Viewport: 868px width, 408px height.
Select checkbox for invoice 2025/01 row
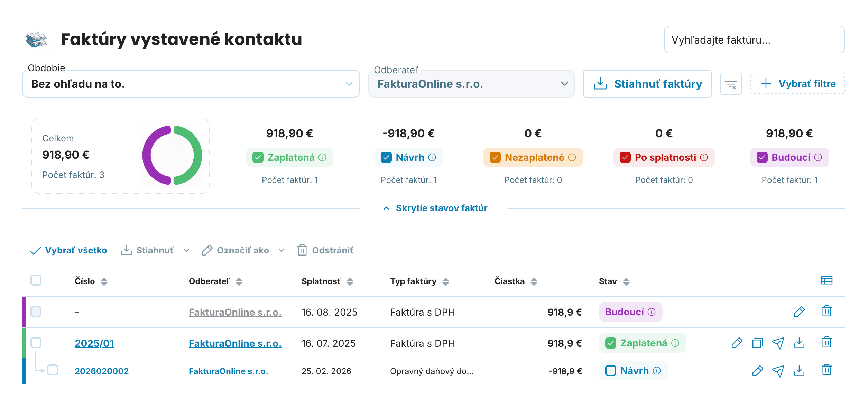click(x=36, y=343)
